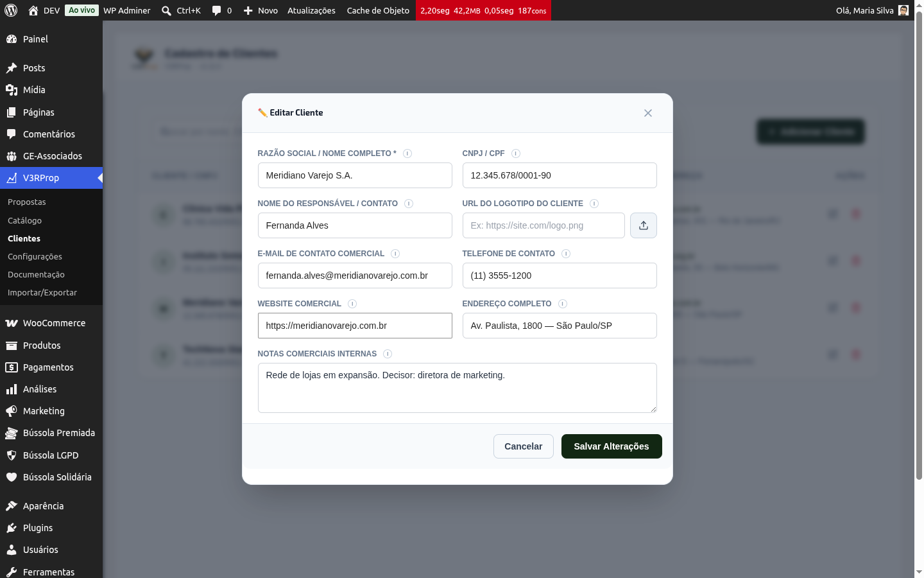The width and height of the screenshot is (924, 578).
Task: Edit the e-mail de contato field
Action: click(355, 276)
